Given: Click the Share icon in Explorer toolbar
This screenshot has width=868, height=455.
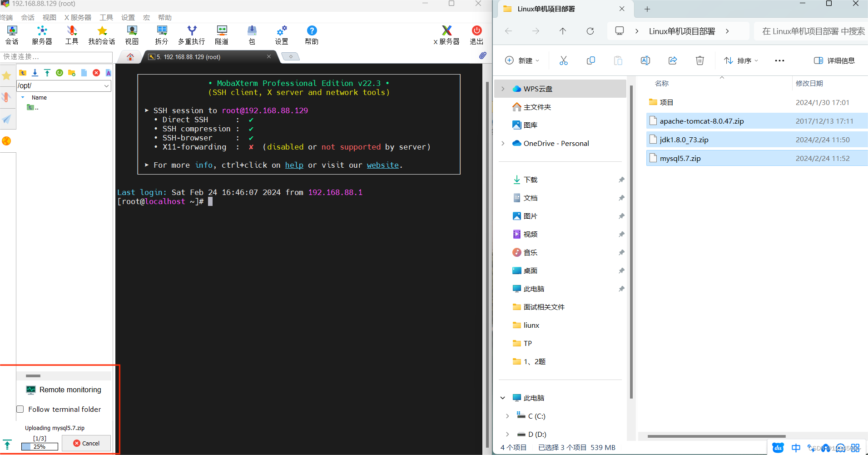Looking at the screenshot, I should 673,60.
